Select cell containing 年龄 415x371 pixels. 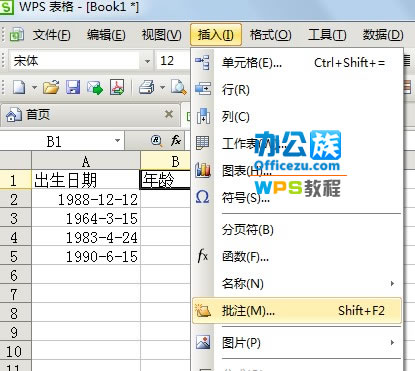click(x=165, y=180)
